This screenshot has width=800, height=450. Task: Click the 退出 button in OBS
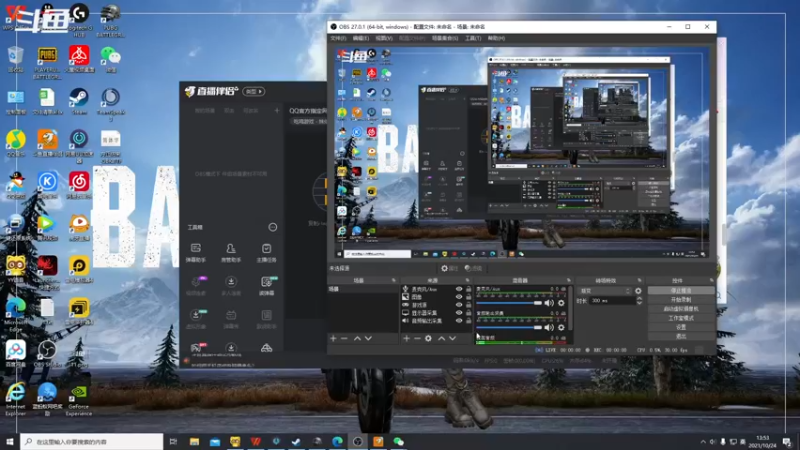tap(681, 336)
